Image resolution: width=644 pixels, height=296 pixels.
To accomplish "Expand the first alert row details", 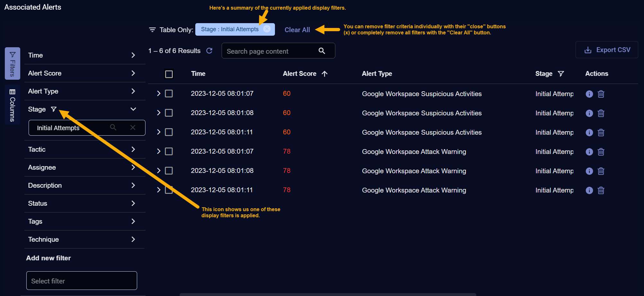I will coord(158,94).
